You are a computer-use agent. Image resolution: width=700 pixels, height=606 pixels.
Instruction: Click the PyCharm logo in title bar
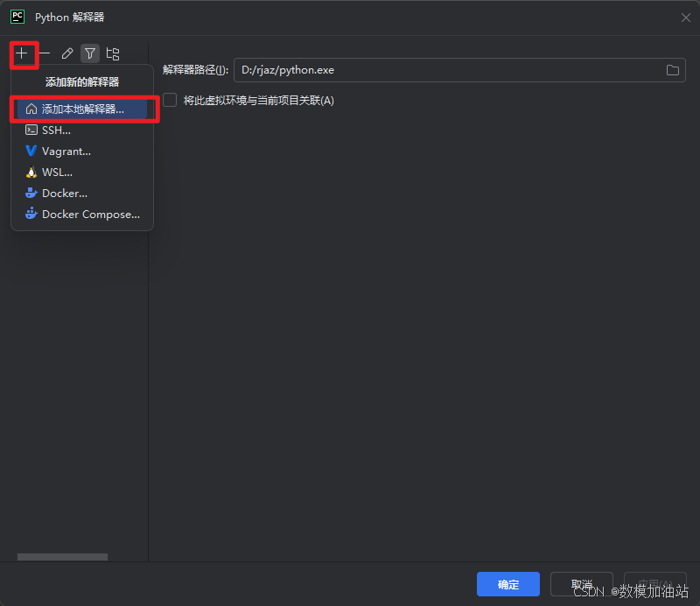[17, 17]
